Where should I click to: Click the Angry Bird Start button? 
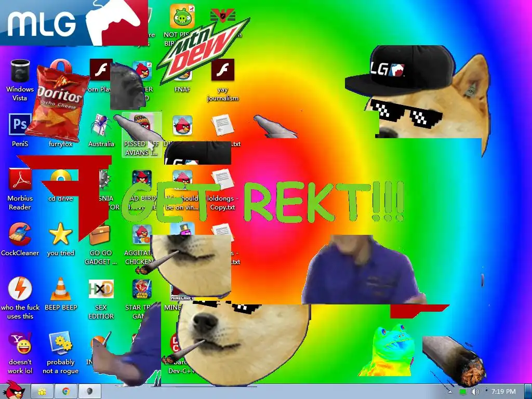[x=13, y=390]
